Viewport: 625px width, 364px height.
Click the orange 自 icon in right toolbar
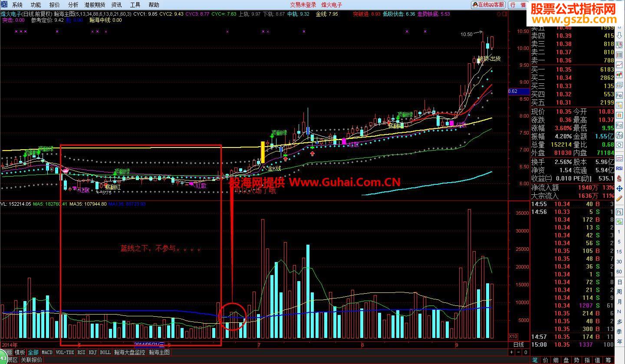pyautogui.click(x=619, y=115)
